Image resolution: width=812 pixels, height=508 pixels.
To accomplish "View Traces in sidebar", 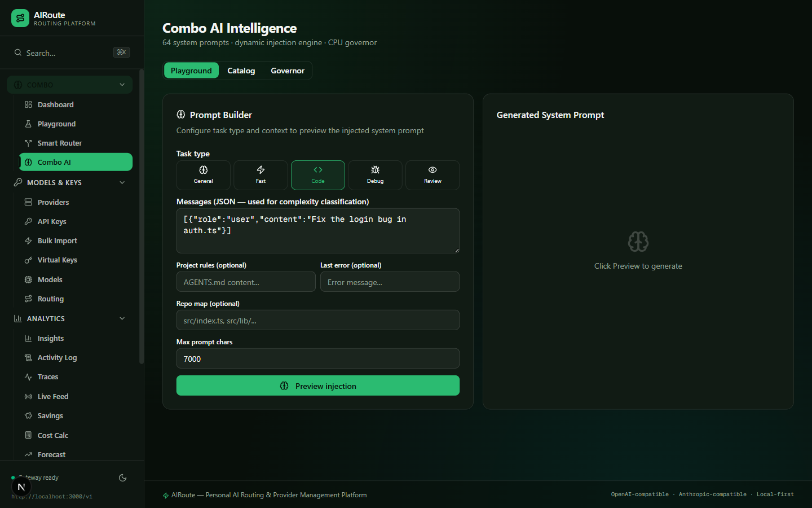I will point(76,376).
